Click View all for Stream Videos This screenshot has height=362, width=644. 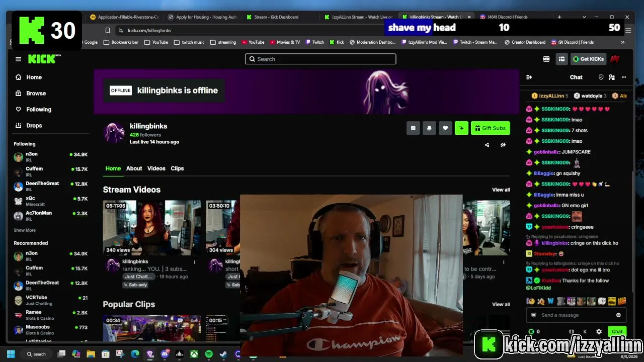coord(501,190)
